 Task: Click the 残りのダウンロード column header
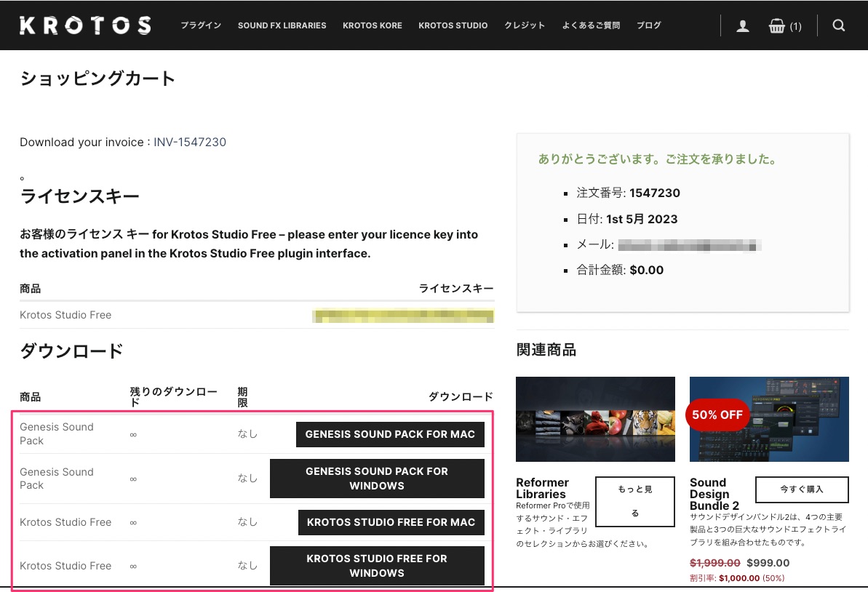(x=173, y=396)
